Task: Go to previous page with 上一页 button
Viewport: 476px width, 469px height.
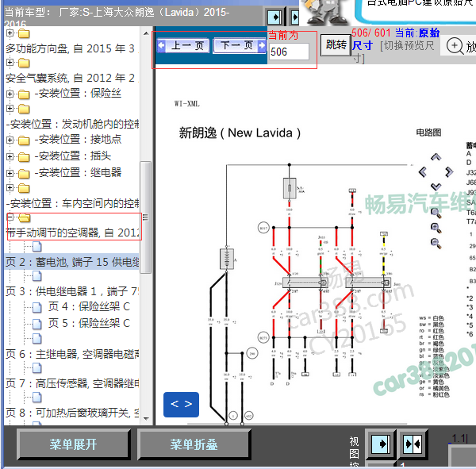Action: pyautogui.click(x=182, y=45)
